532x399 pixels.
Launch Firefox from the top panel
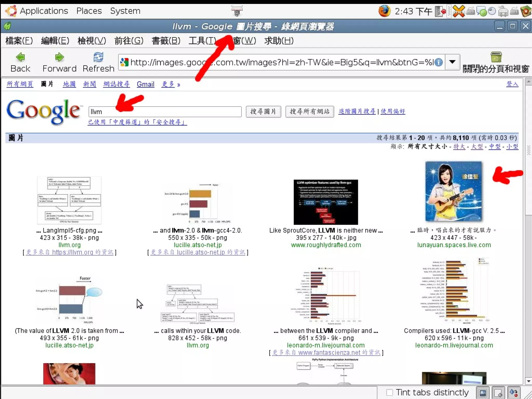(x=384, y=11)
